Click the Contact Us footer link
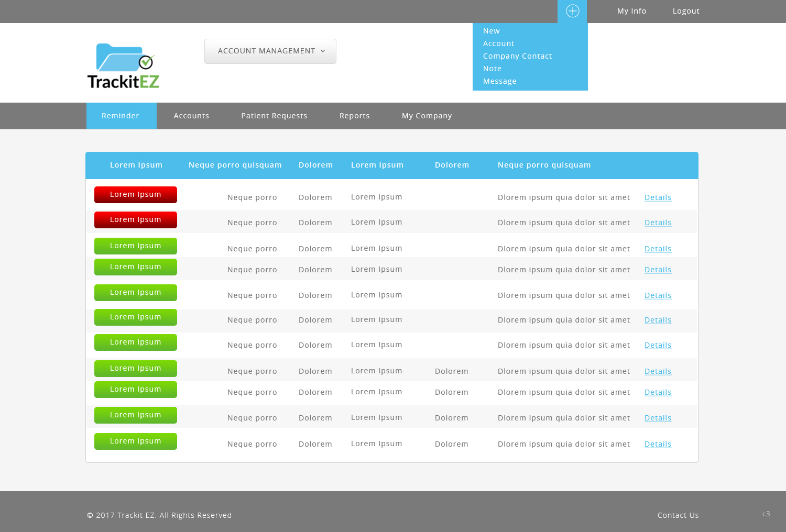The height and width of the screenshot is (532, 786). [x=678, y=515]
